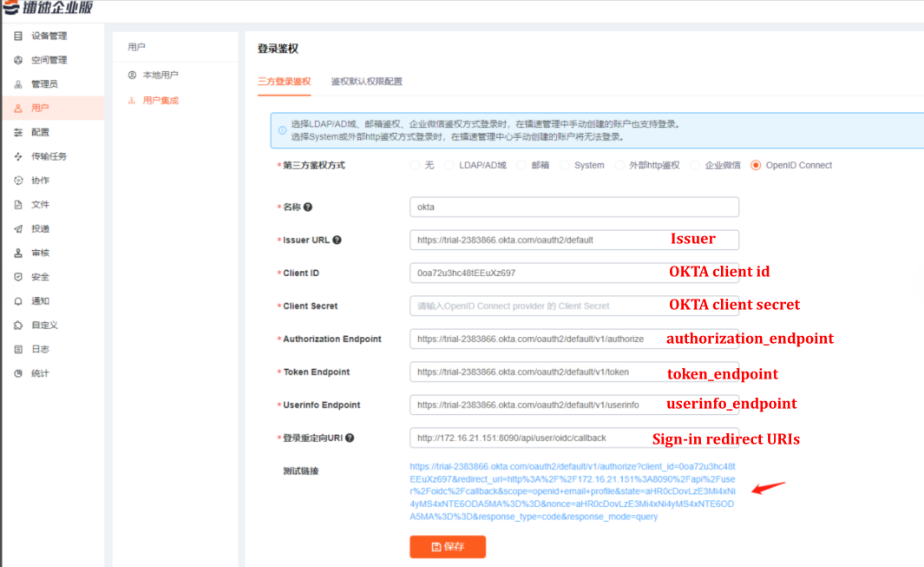The width and height of the screenshot is (924, 567).
Task: Click the 设备管理 sidebar icon
Action: coord(18,36)
